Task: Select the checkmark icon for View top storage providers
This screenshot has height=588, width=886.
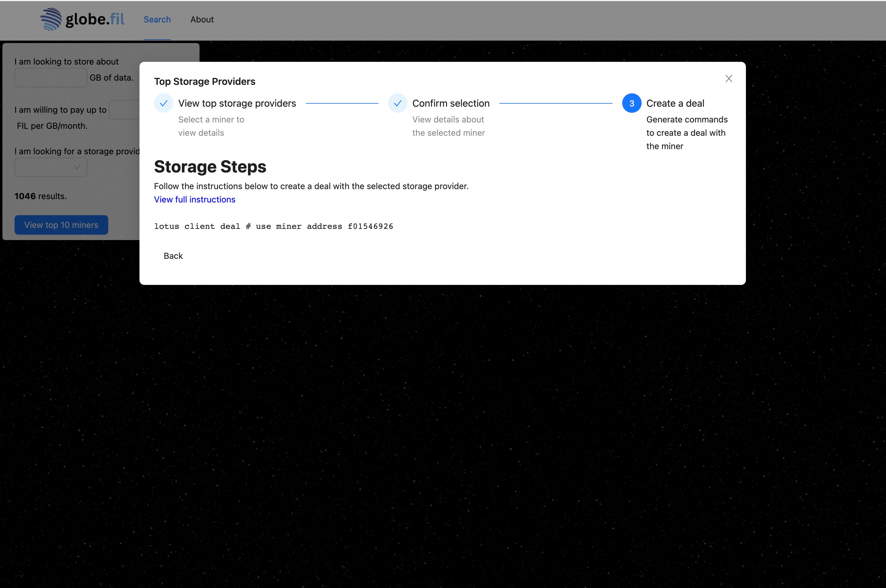Action: coord(163,103)
